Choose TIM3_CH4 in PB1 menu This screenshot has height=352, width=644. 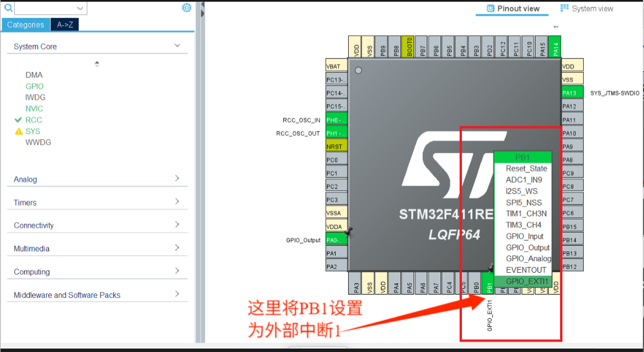click(523, 225)
